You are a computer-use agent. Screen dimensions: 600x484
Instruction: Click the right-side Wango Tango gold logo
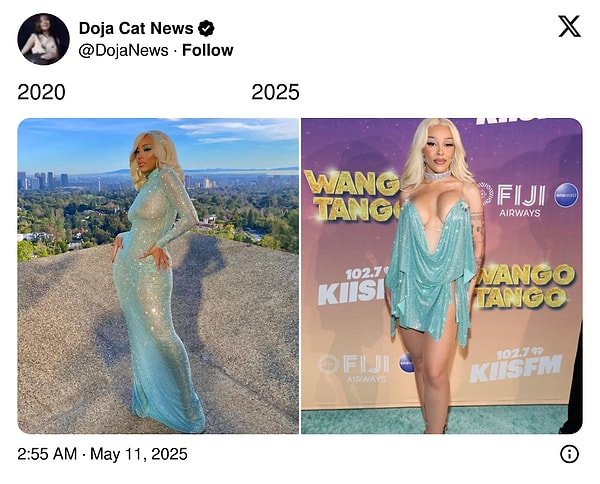[525, 286]
